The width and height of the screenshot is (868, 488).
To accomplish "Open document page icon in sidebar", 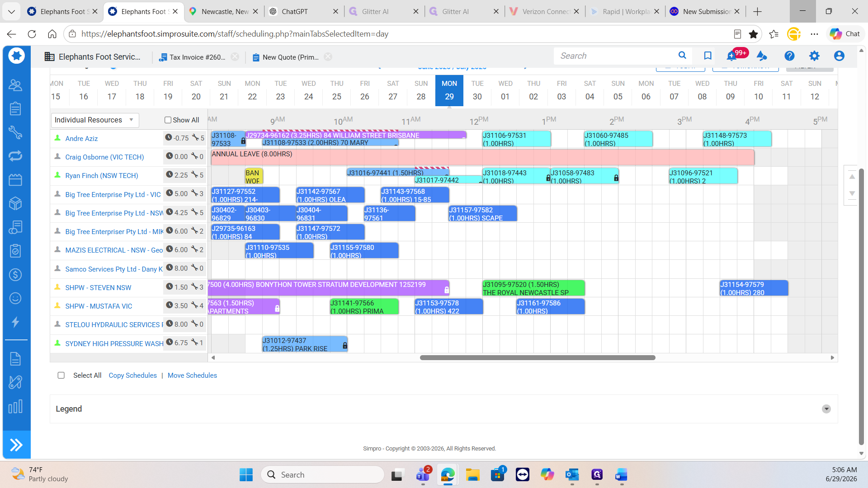I will click(x=15, y=359).
